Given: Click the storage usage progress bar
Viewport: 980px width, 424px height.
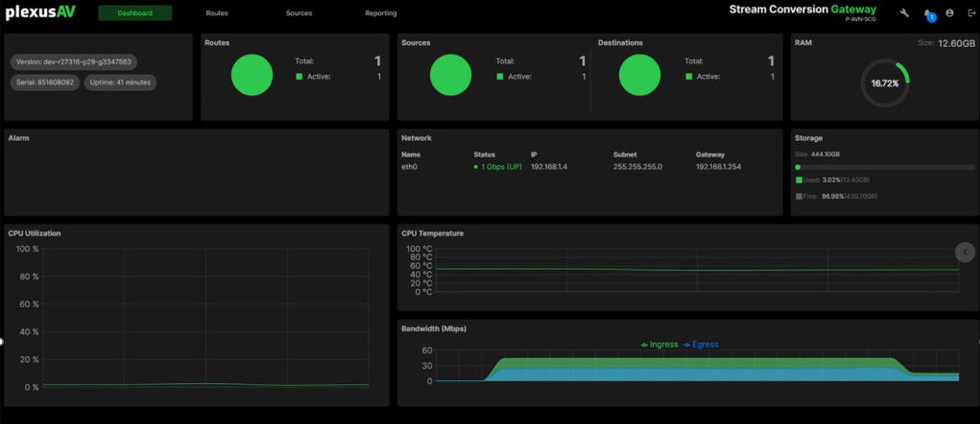Looking at the screenshot, I should (x=884, y=167).
